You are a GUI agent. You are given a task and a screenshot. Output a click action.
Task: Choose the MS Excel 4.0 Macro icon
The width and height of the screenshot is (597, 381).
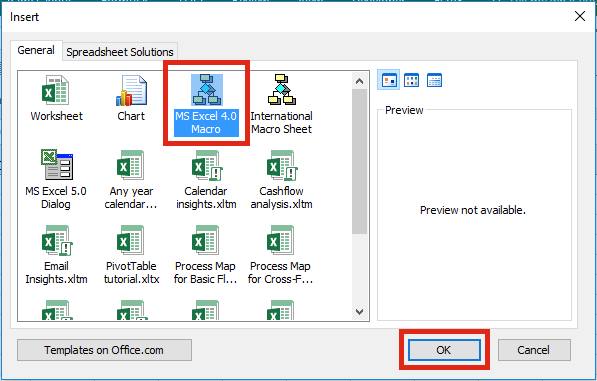click(206, 90)
